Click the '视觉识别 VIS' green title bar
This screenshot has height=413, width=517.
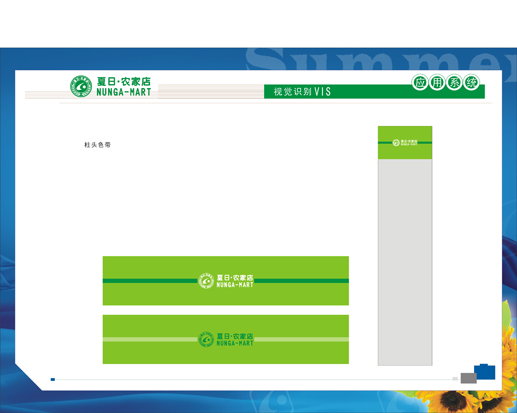(374, 92)
